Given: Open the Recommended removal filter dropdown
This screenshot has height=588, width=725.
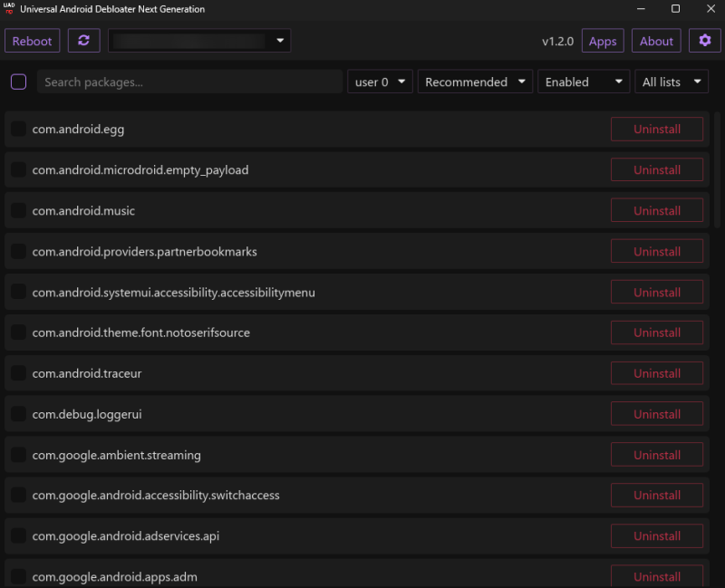Looking at the screenshot, I should (x=475, y=82).
